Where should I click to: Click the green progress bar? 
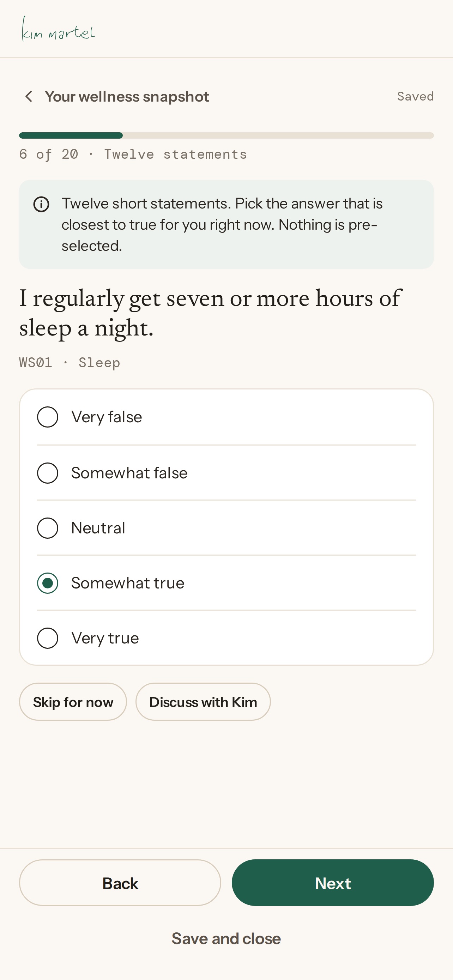226,135
